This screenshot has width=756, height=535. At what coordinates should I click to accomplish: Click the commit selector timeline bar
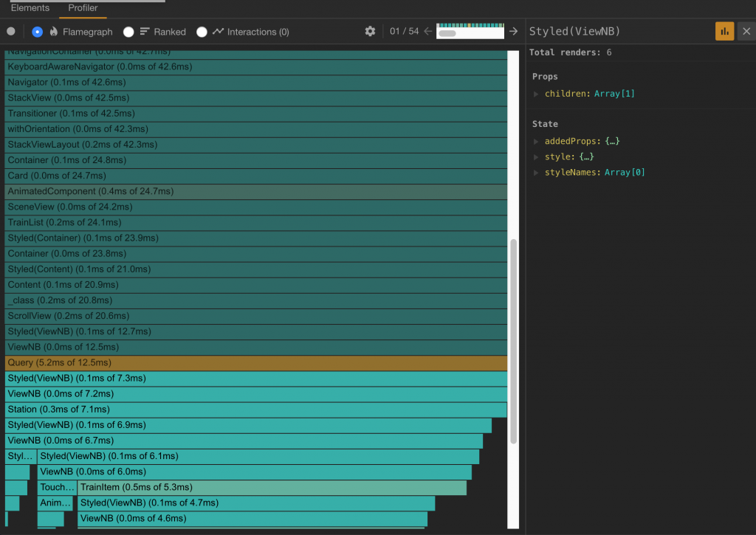pyautogui.click(x=470, y=32)
